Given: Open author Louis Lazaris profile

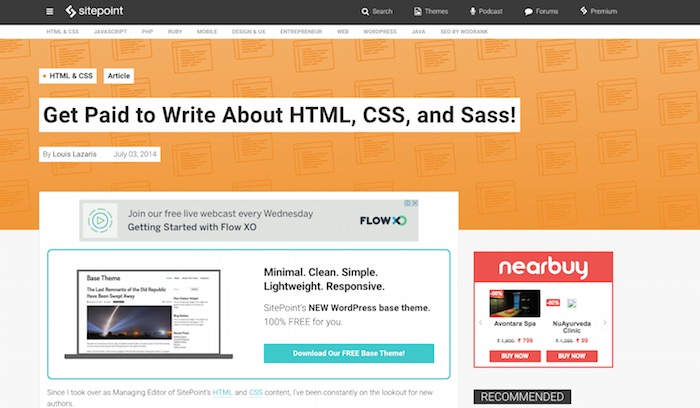Looking at the screenshot, I should pos(75,154).
